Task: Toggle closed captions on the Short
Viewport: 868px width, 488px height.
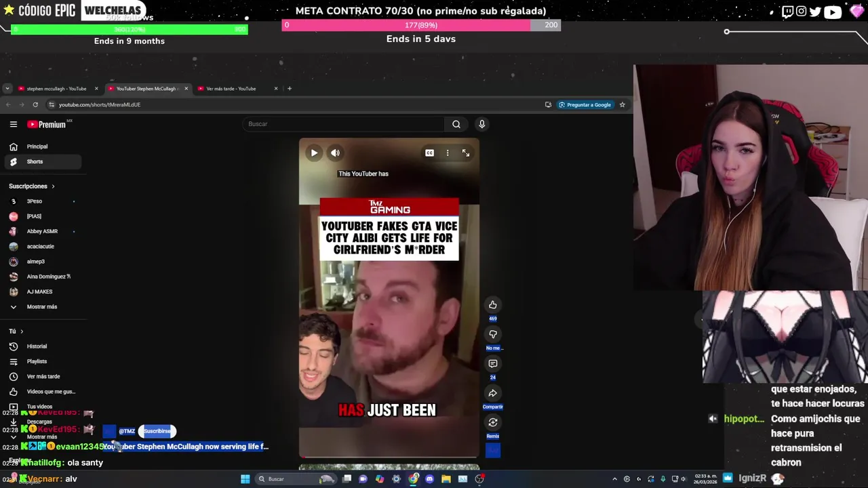Action: 429,153
